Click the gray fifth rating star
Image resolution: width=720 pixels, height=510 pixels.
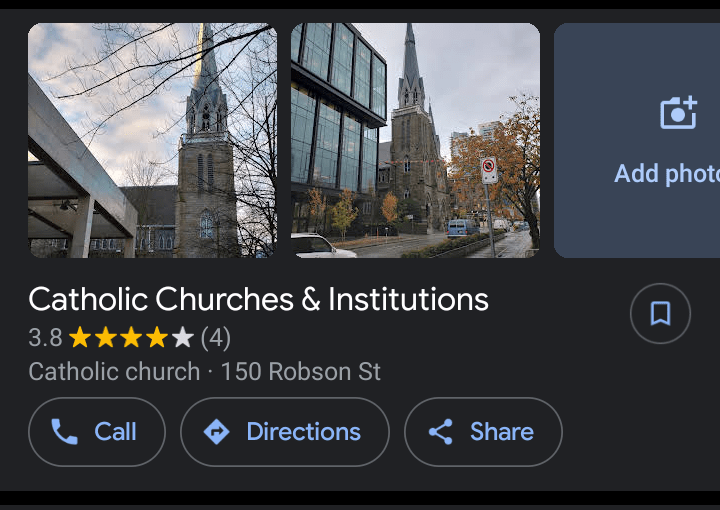(x=183, y=337)
